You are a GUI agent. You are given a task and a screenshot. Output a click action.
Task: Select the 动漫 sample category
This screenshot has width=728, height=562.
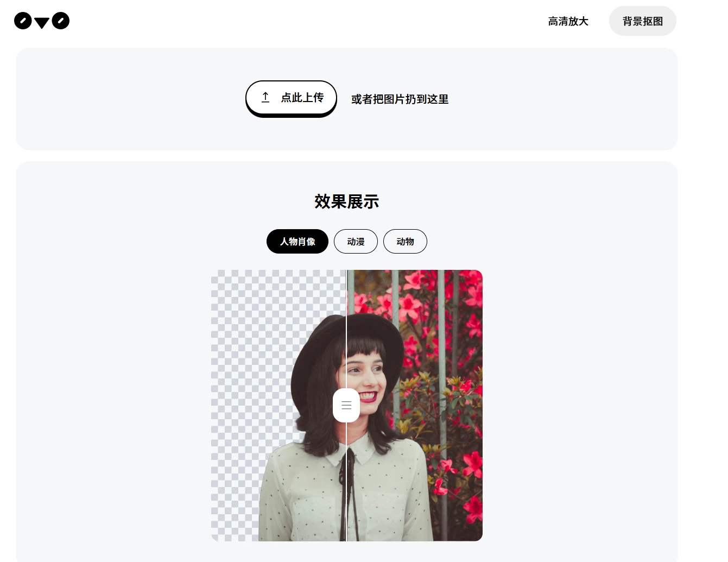[x=356, y=241]
